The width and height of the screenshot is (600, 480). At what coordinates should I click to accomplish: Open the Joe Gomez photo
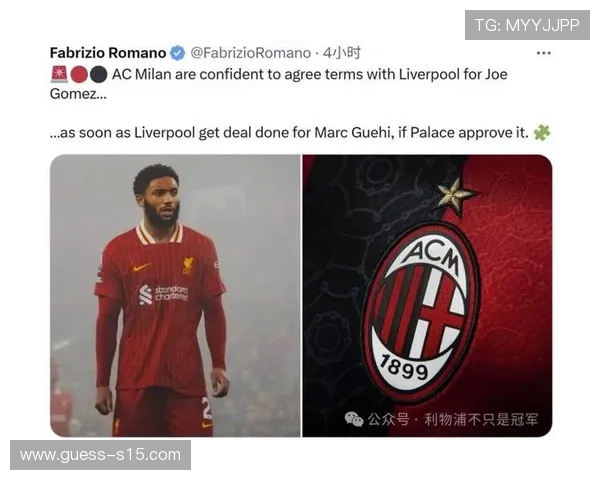[175, 296]
